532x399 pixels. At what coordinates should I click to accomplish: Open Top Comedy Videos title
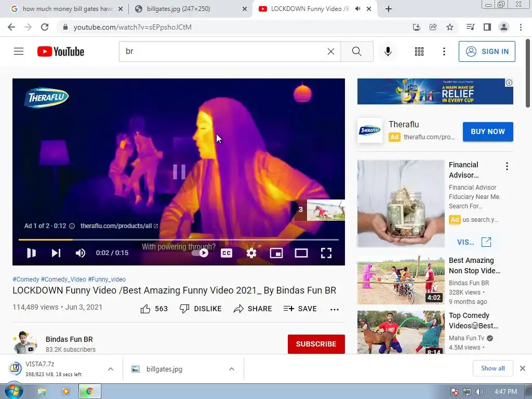474,321
